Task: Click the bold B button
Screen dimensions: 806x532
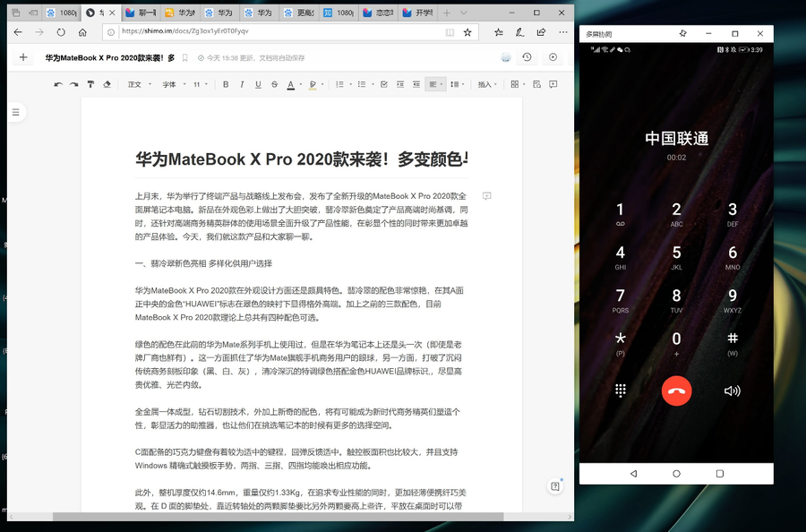Action: pyautogui.click(x=226, y=84)
